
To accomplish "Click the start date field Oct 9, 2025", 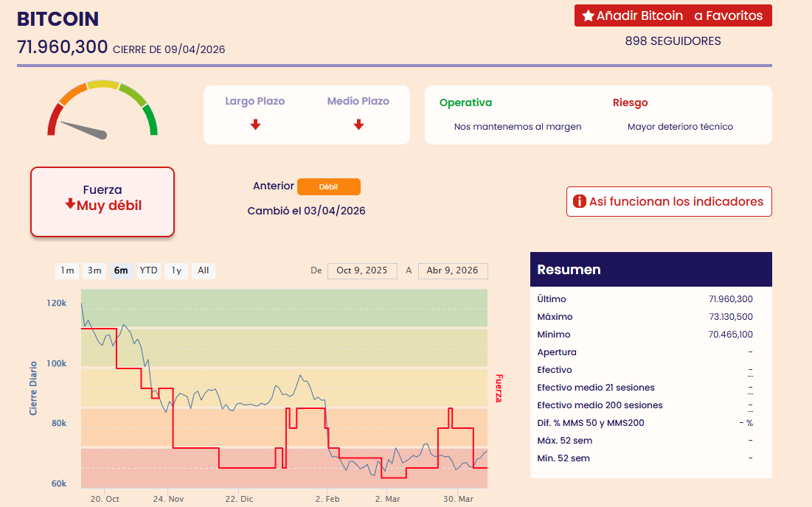I will pos(363,270).
